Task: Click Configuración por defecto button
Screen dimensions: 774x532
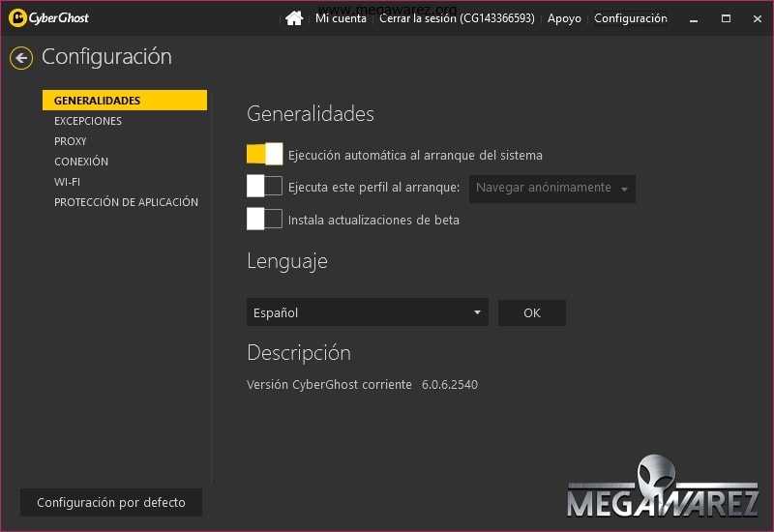Action: coord(111,502)
